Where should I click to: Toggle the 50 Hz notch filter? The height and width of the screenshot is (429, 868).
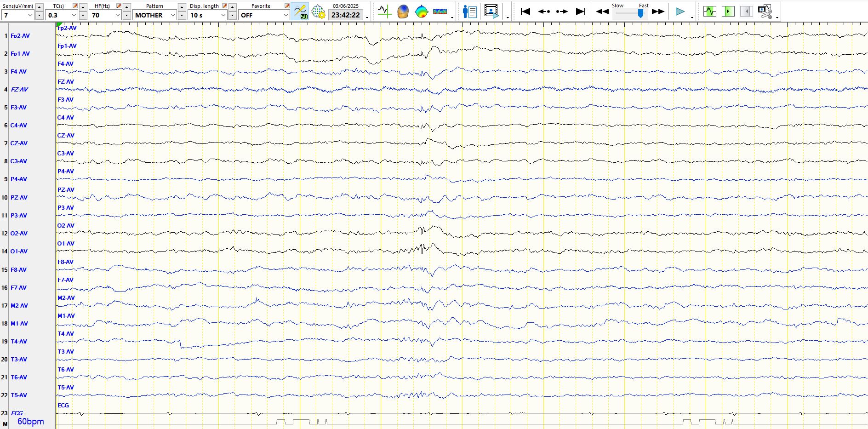coord(300,11)
